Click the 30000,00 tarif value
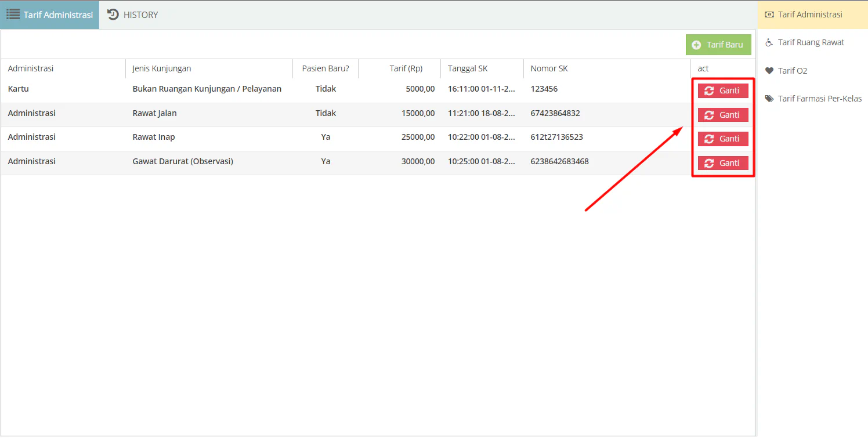The width and height of the screenshot is (868, 438). (418, 161)
